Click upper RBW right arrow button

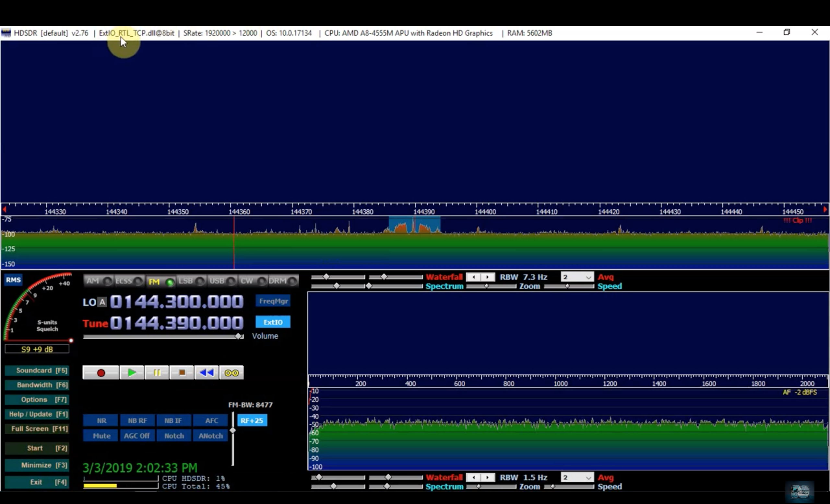click(488, 277)
